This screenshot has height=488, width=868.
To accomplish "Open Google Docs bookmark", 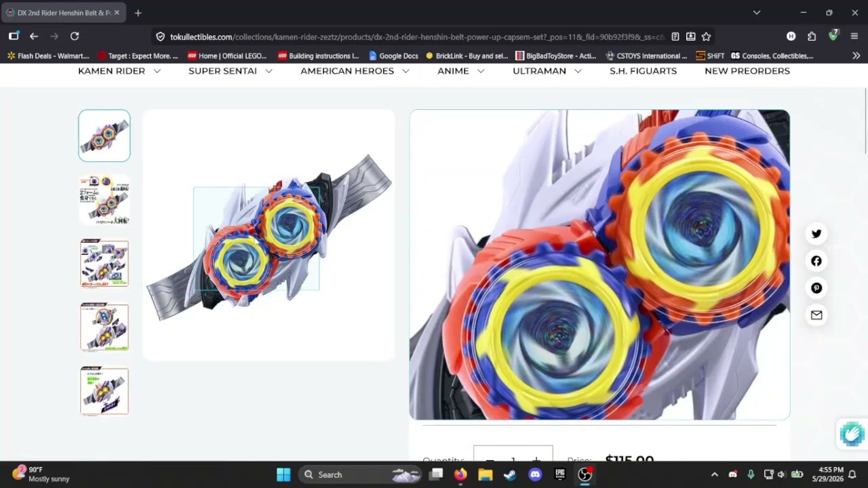I will 393,56.
